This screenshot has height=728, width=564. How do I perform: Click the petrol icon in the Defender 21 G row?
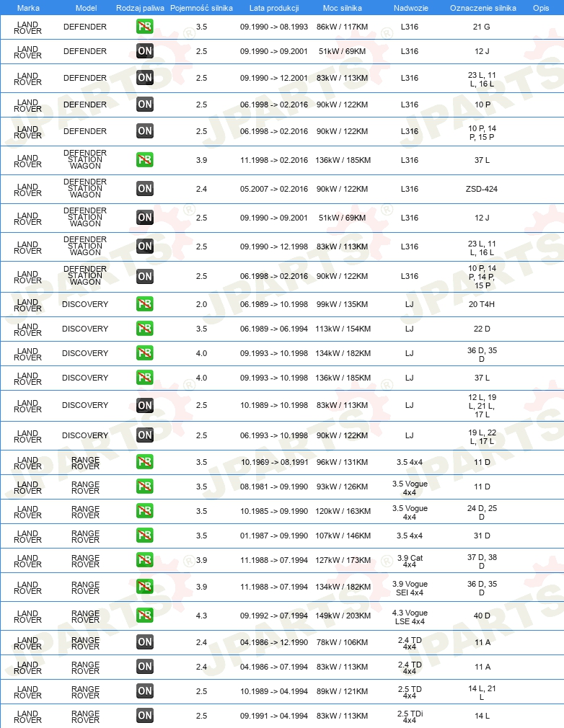(x=144, y=27)
